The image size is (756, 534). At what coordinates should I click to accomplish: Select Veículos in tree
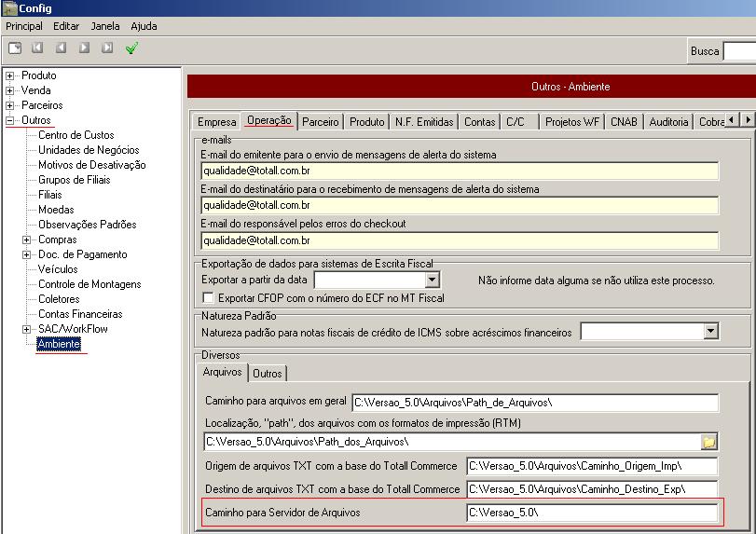[58, 269]
